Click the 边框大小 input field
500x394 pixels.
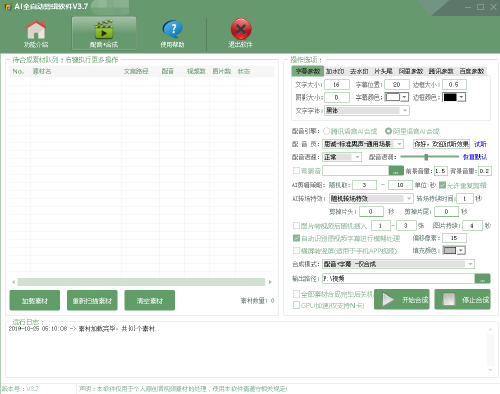tap(454, 85)
